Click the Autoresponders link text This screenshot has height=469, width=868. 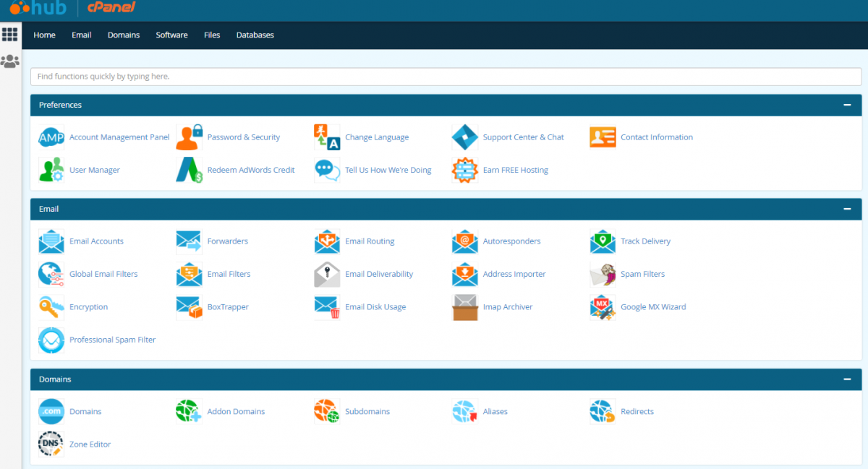click(x=511, y=241)
